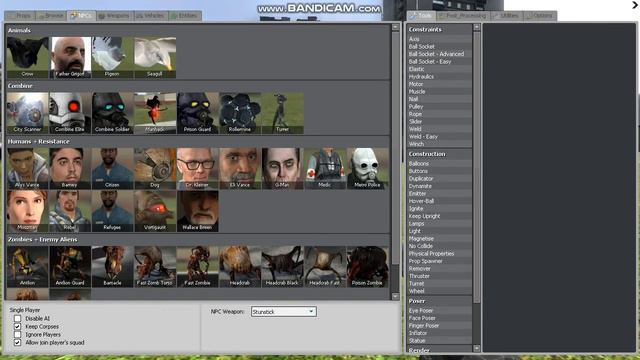Spawn the Antlion Guard NPC

click(x=70, y=266)
